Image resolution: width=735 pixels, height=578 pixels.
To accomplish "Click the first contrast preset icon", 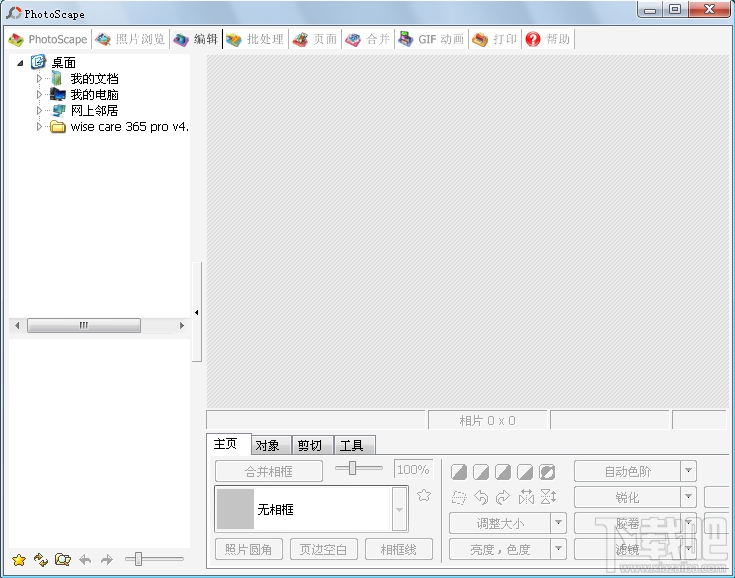I will (x=458, y=472).
